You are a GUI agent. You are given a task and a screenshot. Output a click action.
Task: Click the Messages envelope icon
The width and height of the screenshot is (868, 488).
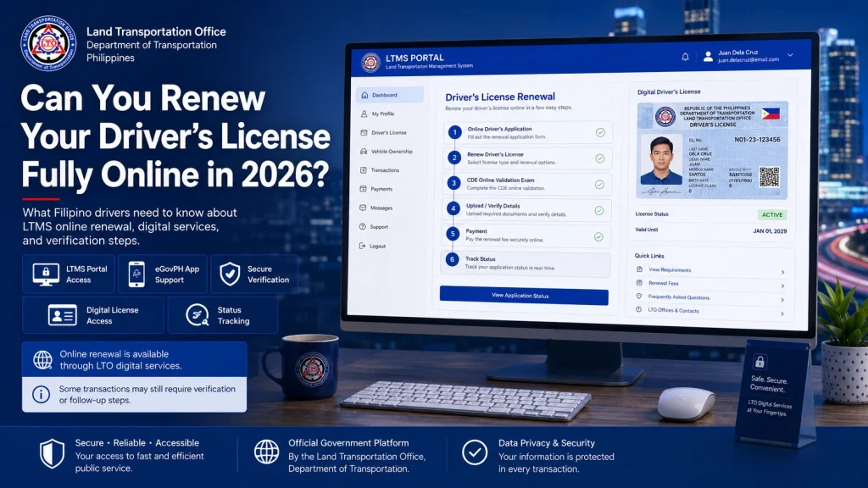(x=363, y=208)
